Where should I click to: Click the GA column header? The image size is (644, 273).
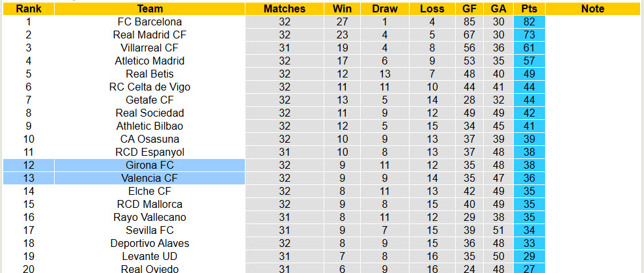[x=498, y=8]
